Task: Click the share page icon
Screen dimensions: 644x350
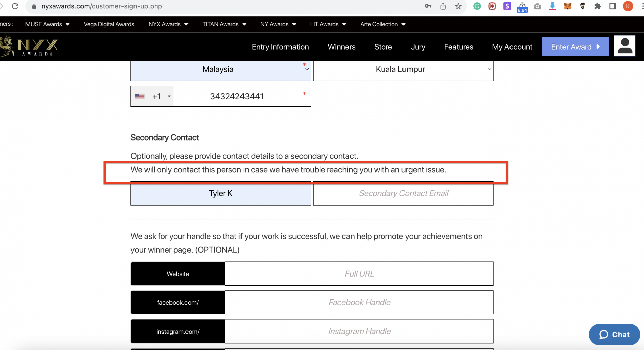Action: (443, 6)
